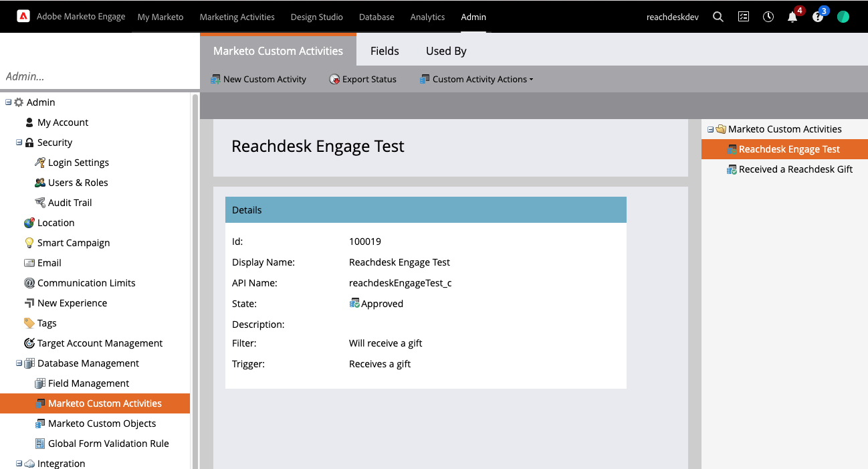Open Global Form Validation Rule
Screen dimensions: 868x469
coord(108,444)
